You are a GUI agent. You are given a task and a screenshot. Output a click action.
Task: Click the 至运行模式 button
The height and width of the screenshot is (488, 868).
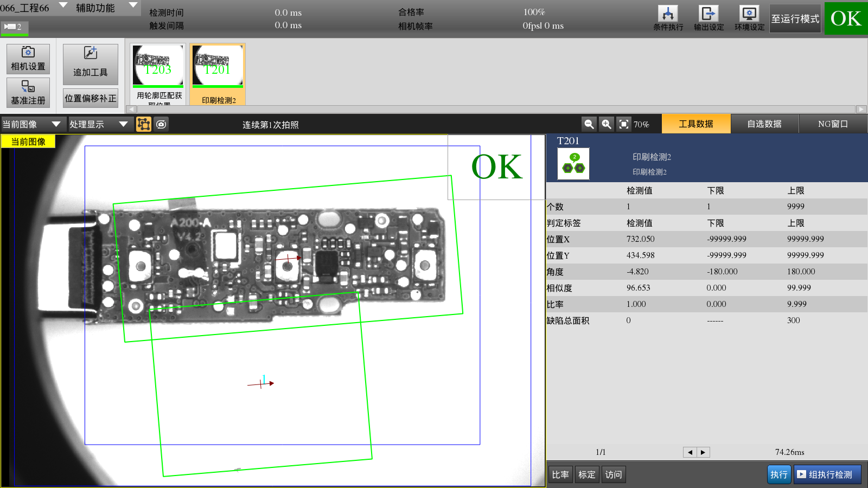795,19
